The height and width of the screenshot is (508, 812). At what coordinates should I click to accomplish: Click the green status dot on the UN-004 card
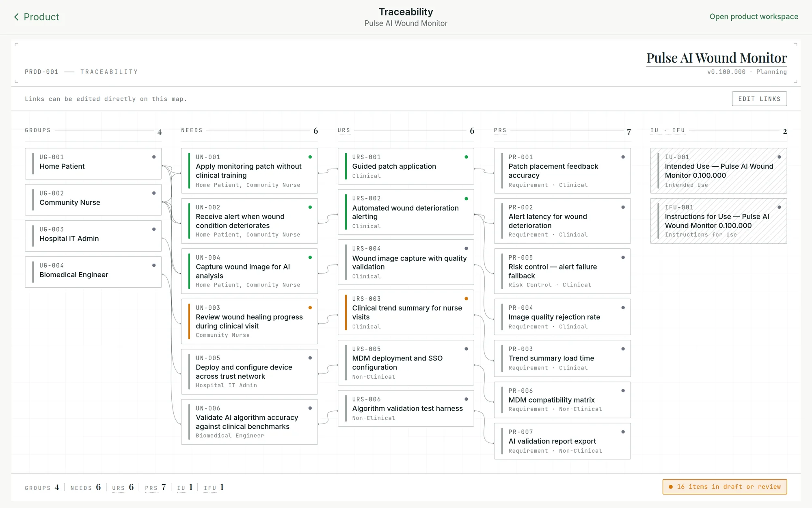point(310,257)
